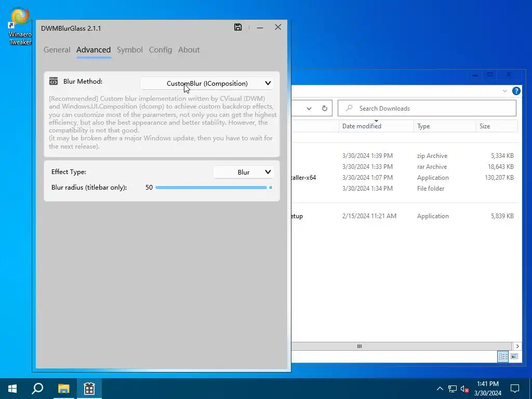Click the search magnifier in Search Downloads box
532x399 pixels.
tap(349, 108)
